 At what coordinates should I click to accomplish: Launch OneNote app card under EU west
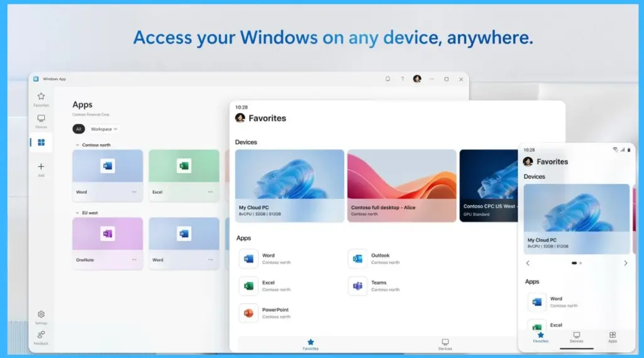(x=108, y=243)
